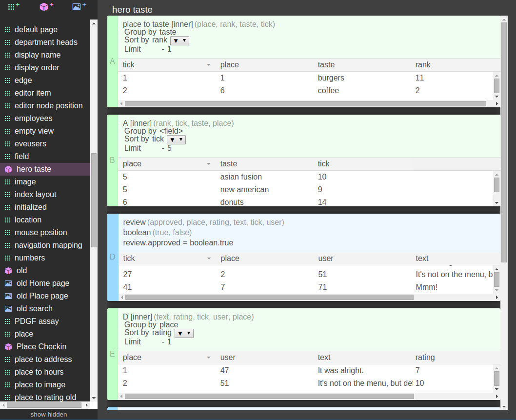This screenshot has height=420, width=516.
Task: Click the image icon beside 'old search'
Action: click(x=8, y=309)
